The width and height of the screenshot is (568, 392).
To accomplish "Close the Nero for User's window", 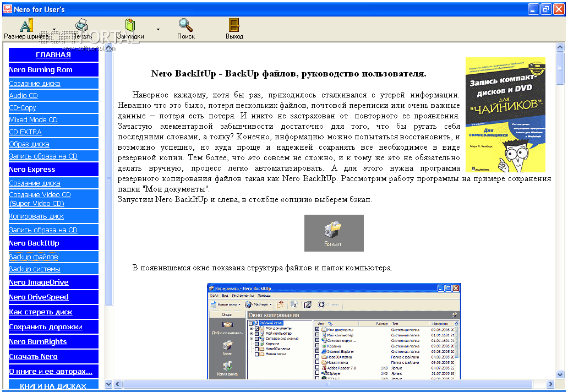I will [x=559, y=9].
